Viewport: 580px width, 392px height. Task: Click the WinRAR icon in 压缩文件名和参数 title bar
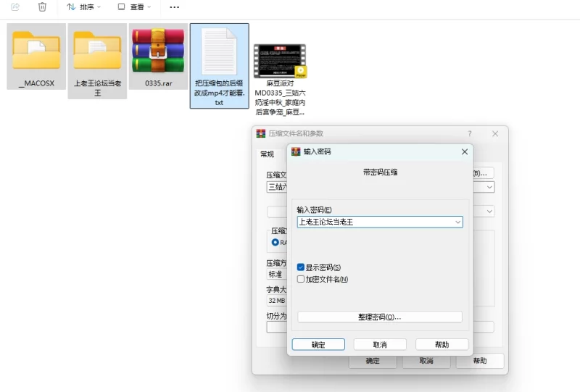point(261,133)
